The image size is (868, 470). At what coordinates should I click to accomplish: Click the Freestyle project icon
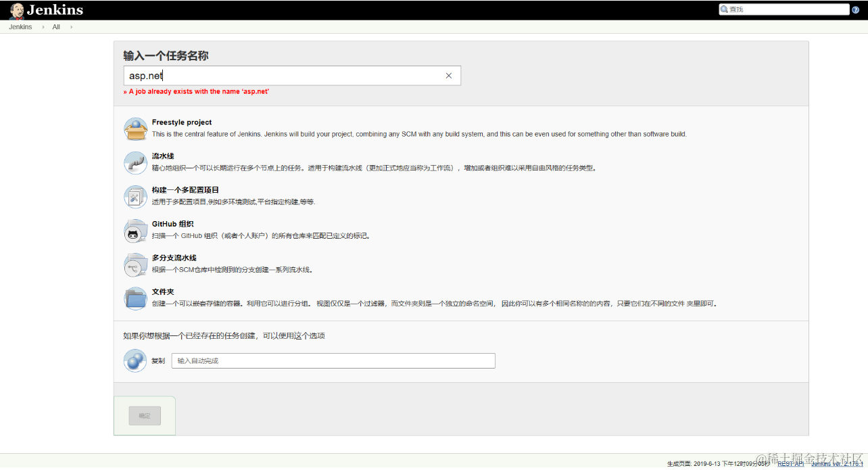(x=135, y=128)
